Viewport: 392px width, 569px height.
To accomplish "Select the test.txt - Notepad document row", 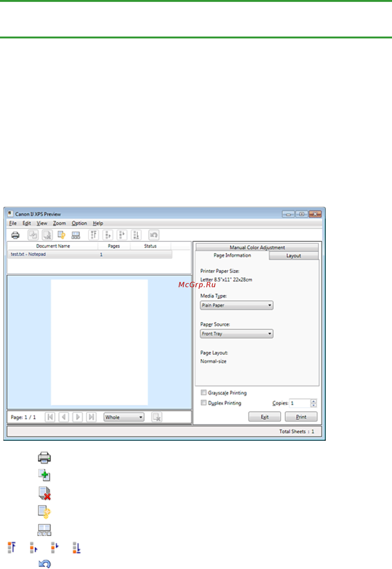I will (x=90, y=254).
